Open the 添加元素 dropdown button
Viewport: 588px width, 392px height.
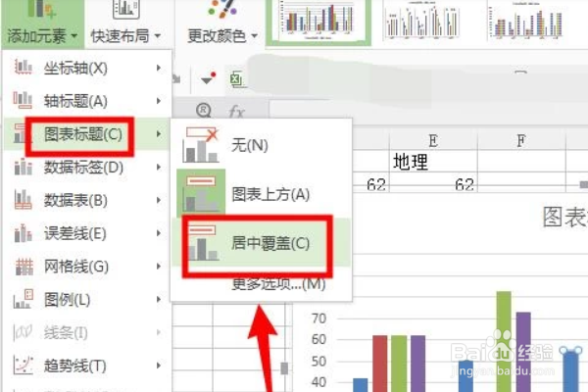[x=42, y=24]
